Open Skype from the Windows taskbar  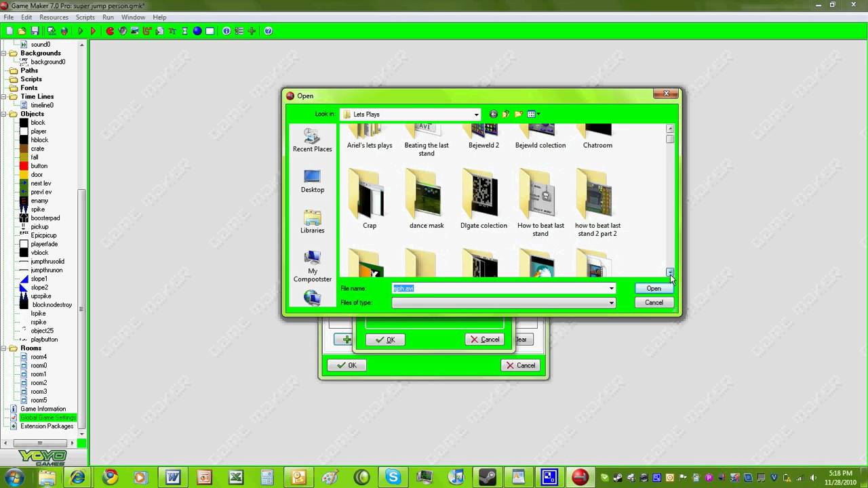(x=394, y=477)
